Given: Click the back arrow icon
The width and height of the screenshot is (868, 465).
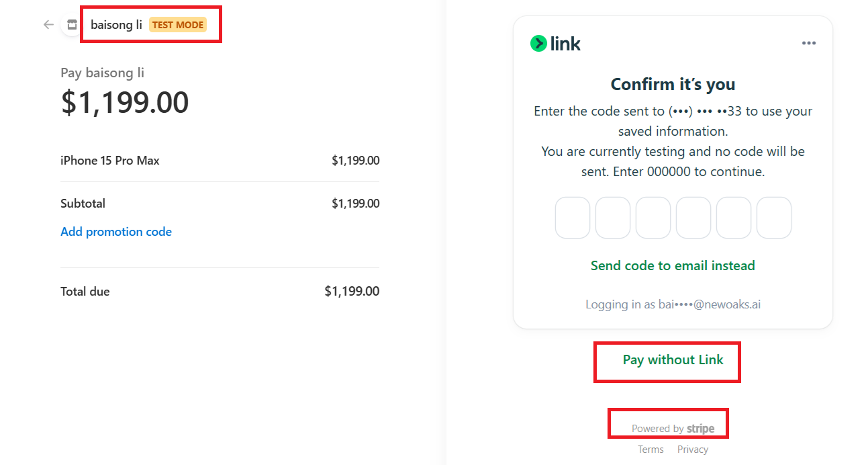Looking at the screenshot, I should pyautogui.click(x=48, y=25).
